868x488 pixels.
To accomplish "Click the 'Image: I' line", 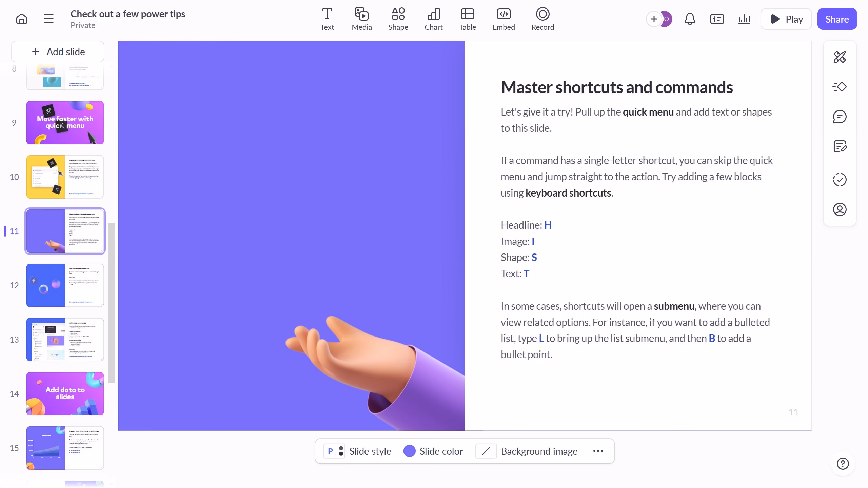I will (x=518, y=241).
